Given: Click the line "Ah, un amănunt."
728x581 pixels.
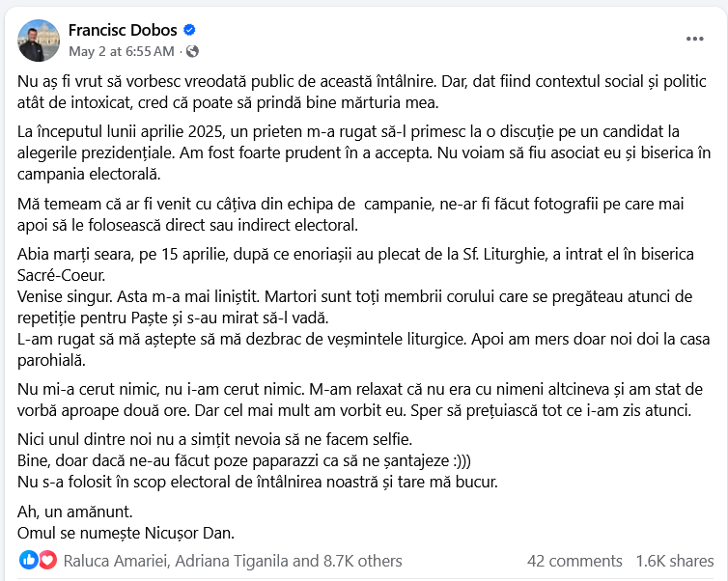Looking at the screenshot, I should click(74, 512).
